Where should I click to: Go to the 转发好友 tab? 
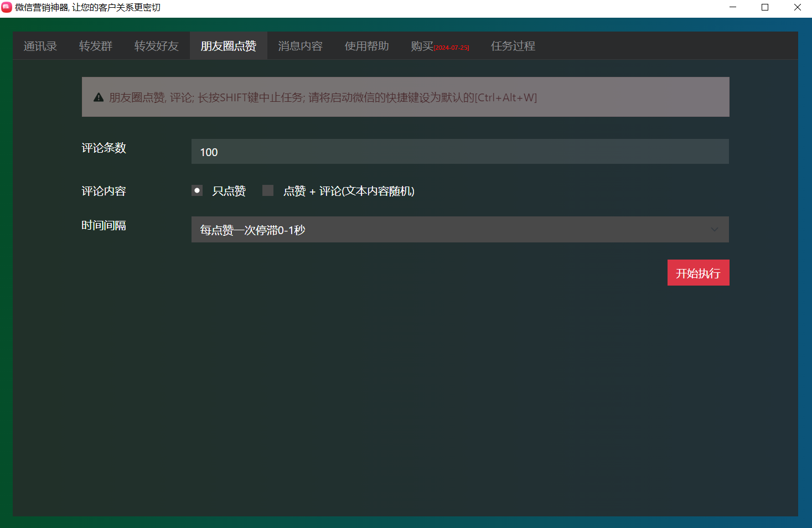(157, 46)
